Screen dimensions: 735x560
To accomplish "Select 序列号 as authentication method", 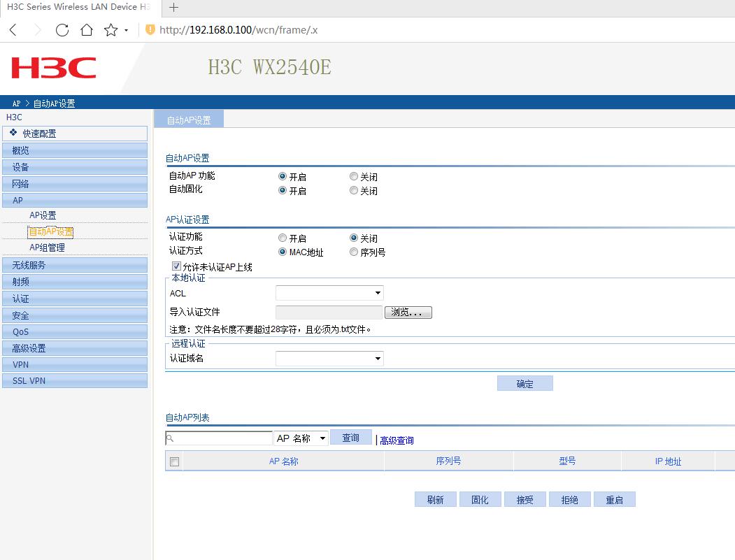I will [x=354, y=252].
